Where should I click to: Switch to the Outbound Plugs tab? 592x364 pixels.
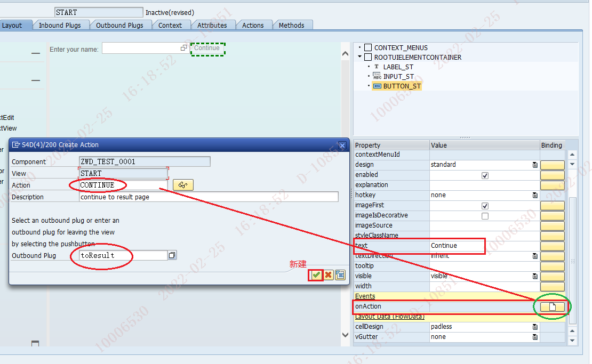[x=119, y=25]
